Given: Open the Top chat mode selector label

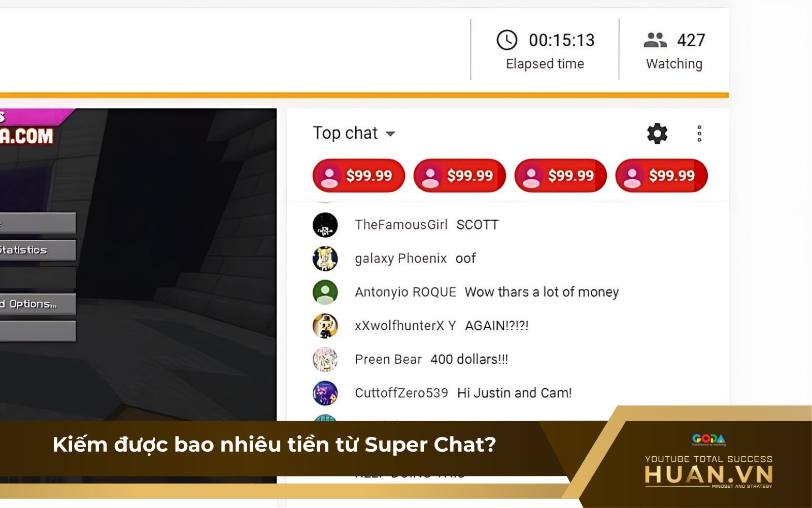Looking at the screenshot, I should [345, 133].
